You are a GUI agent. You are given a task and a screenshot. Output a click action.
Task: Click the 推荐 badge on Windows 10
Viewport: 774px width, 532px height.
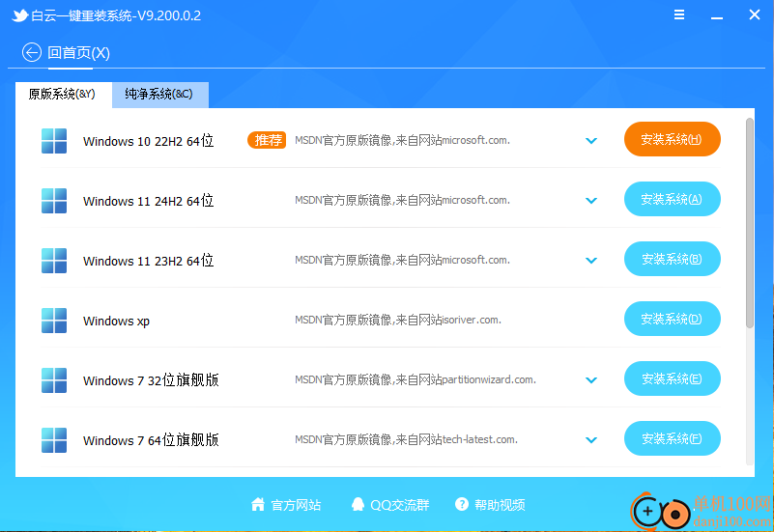pos(267,140)
